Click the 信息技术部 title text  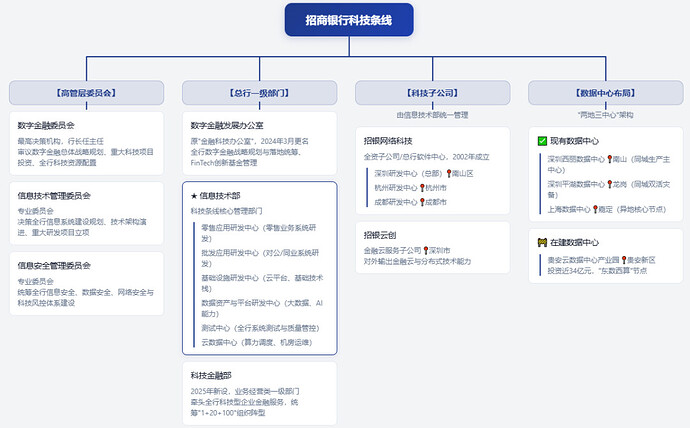[220, 196]
